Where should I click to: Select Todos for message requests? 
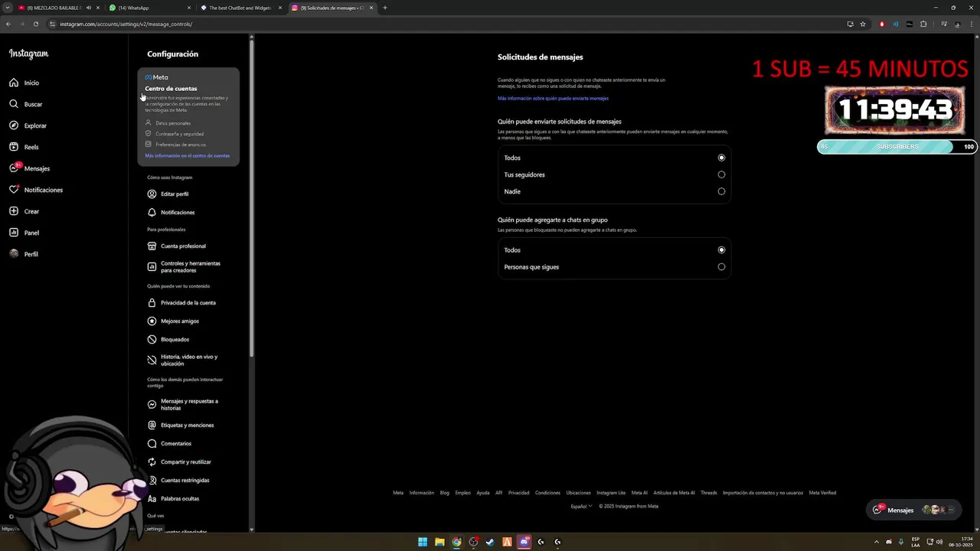click(721, 158)
